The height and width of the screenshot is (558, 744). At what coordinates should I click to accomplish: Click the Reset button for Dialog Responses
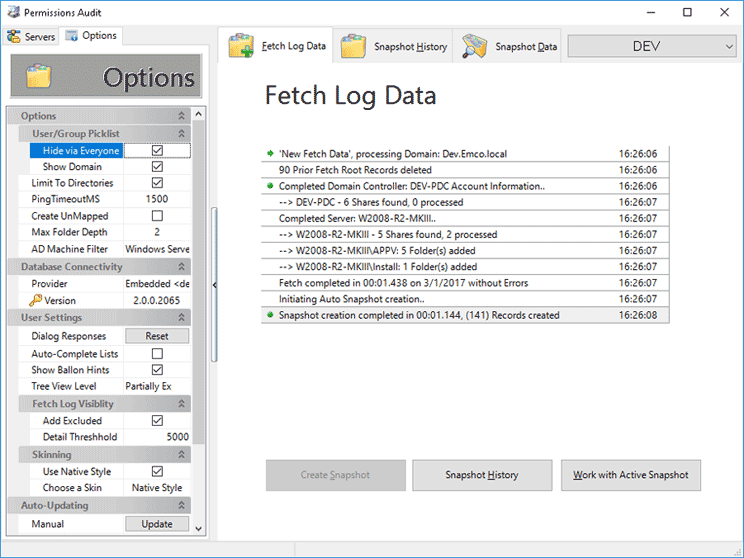point(157,336)
